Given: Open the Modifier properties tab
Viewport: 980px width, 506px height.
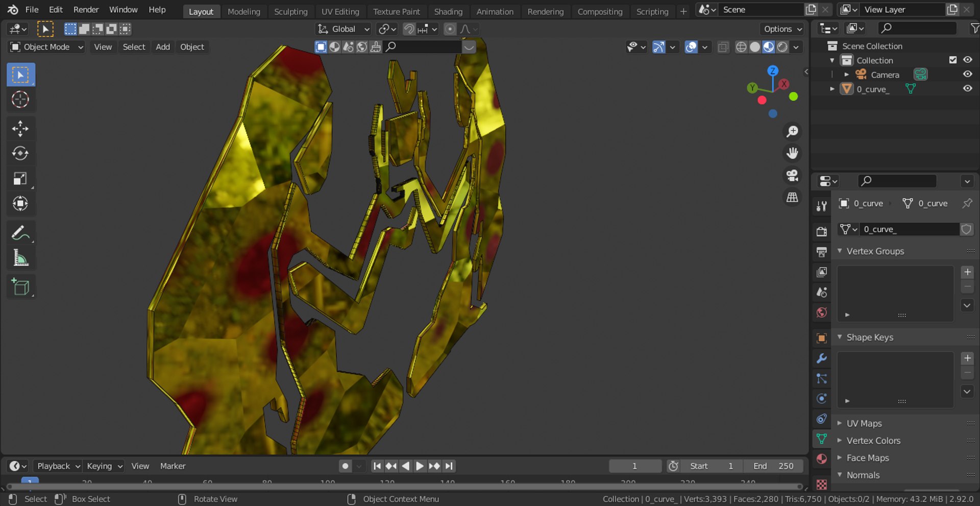Looking at the screenshot, I should pos(821,358).
